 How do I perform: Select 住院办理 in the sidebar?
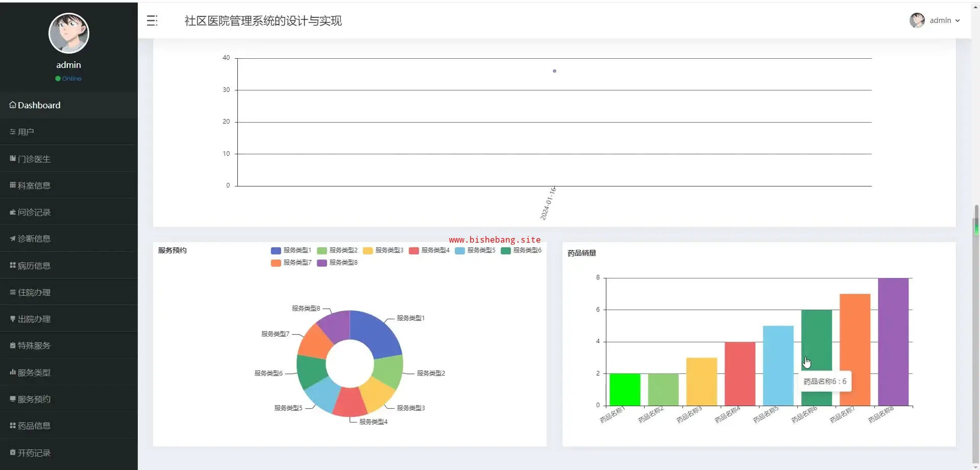point(34,292)
